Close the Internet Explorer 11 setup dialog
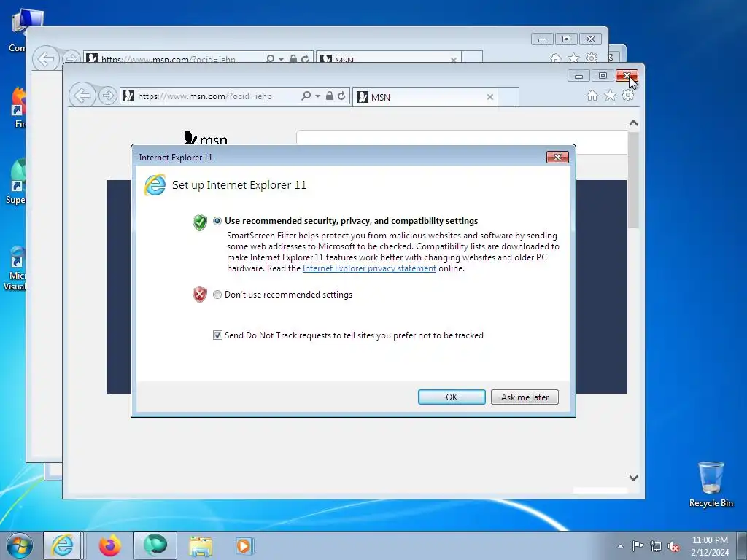747x560 pixels. point(557,157)
